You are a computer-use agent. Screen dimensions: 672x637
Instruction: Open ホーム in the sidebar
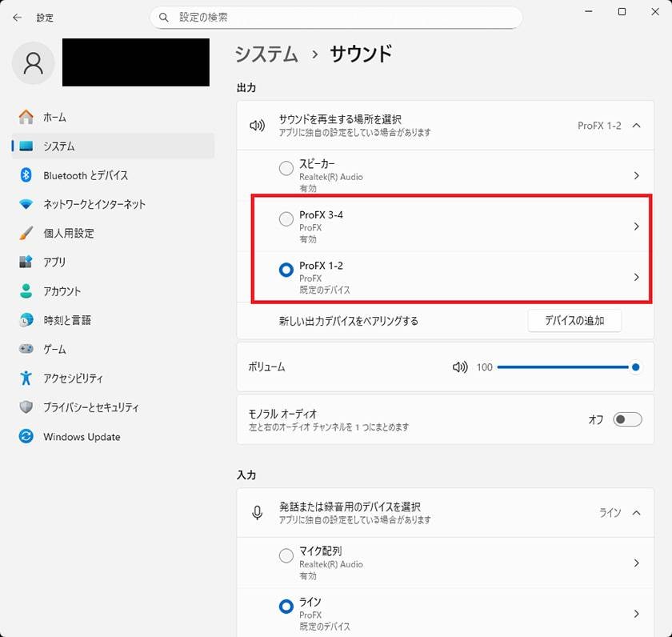(x=113, y=117)
